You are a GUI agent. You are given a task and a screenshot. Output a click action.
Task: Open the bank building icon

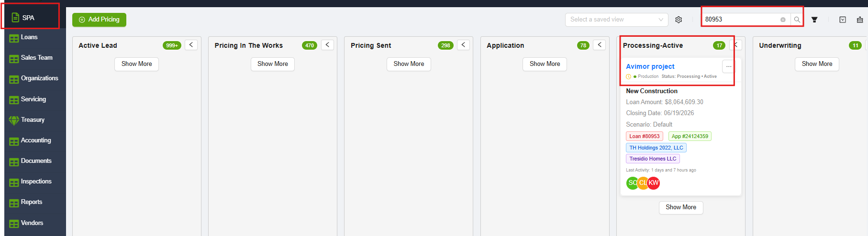click(x=860, y=20)
